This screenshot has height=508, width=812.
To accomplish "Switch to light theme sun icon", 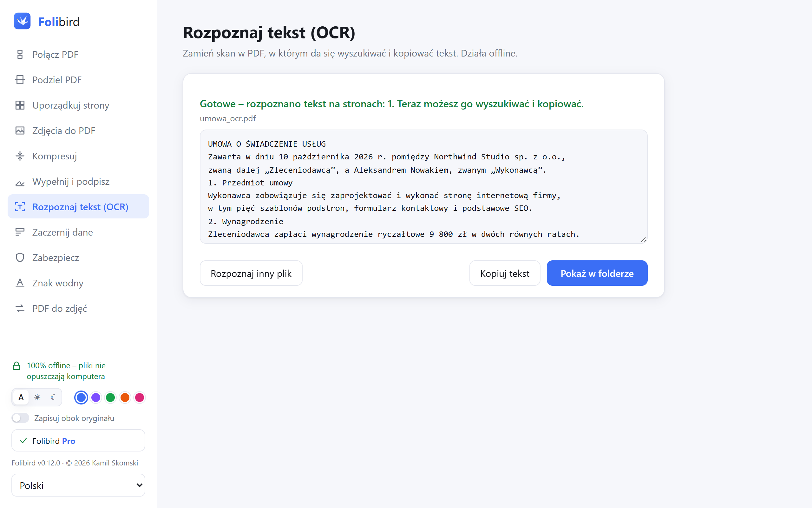I will tap(37, 398).
